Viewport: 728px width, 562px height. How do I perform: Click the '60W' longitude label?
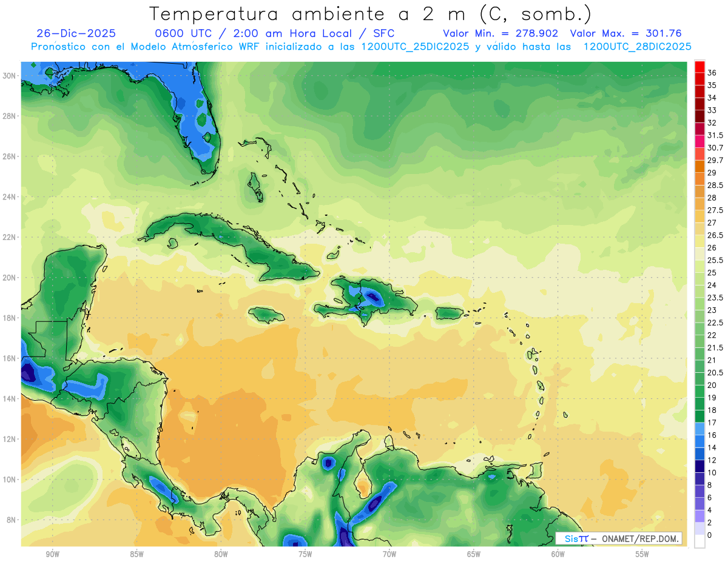click(x=558, y=554)
